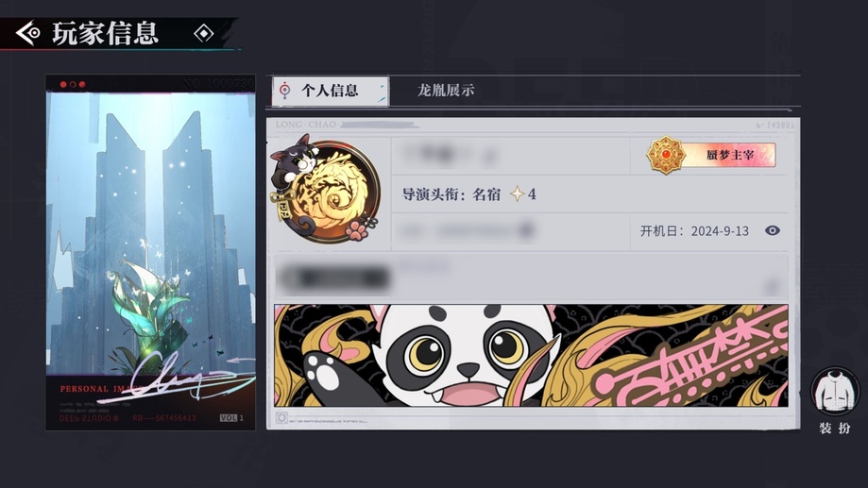The height and width of the screenshot is (488, 868).
Task: Click the 蜃梦主宰 title badge label
Action: tap(729, 155)
